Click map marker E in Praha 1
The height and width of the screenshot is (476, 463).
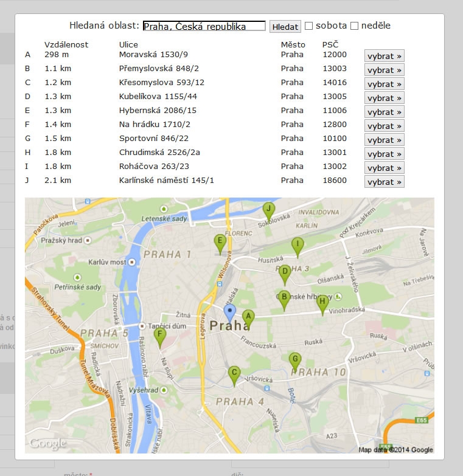click(220, 242)
